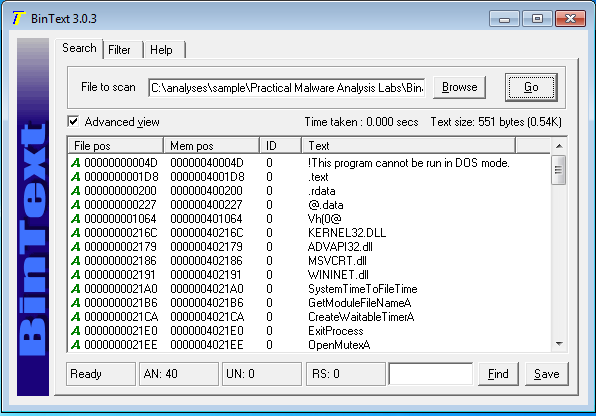Click the Save button
596x416 pixels.
pos(547,374)
